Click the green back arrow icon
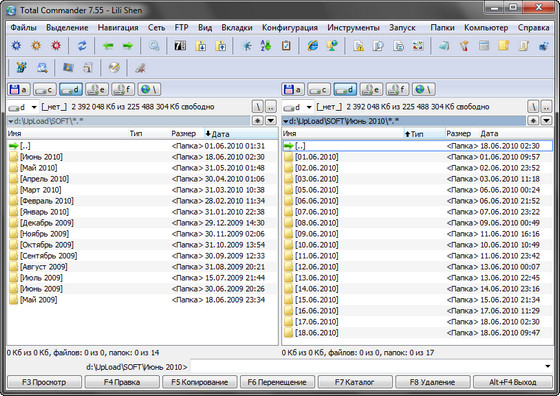Viewport: 560px width, 396px height. point(108,46)
